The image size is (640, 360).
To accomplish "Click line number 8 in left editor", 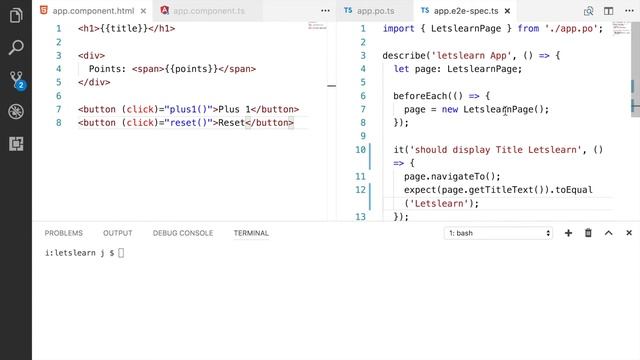I will (x=59, y=123).
